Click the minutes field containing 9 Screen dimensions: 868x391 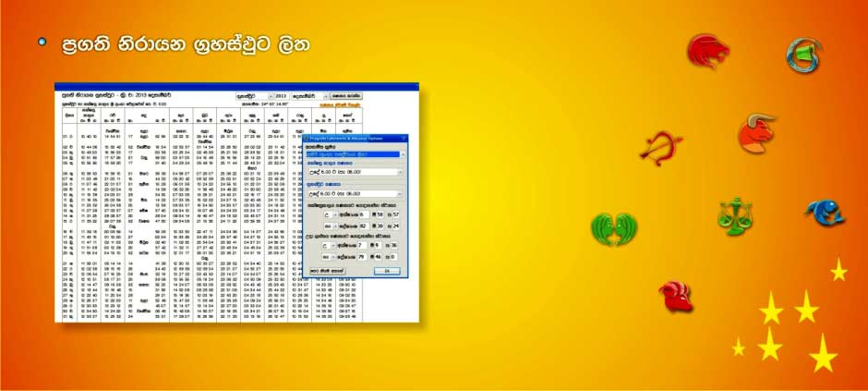378,245
